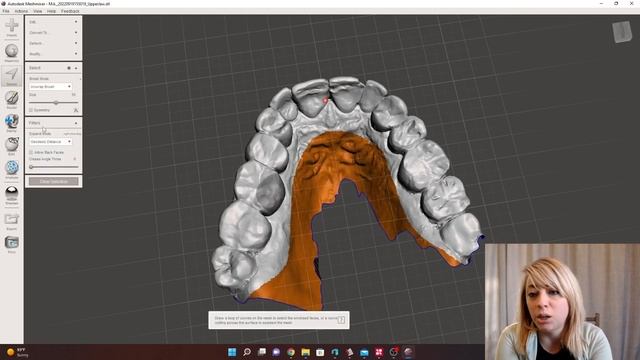Click the Clear Selection button

coord(53,181)
